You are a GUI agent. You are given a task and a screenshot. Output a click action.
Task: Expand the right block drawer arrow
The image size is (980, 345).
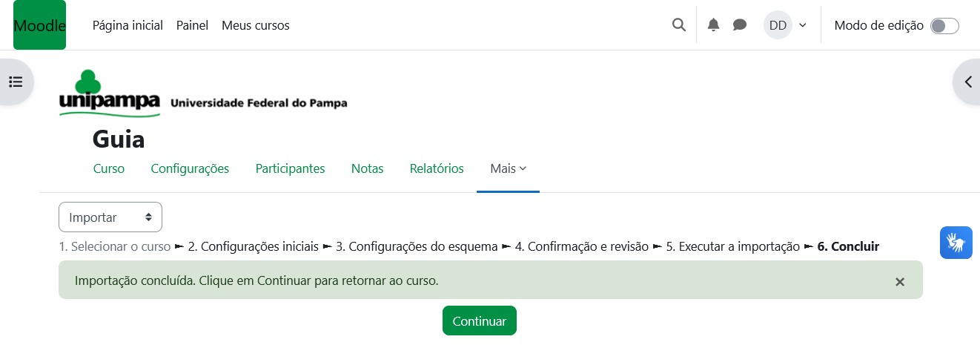967,82
